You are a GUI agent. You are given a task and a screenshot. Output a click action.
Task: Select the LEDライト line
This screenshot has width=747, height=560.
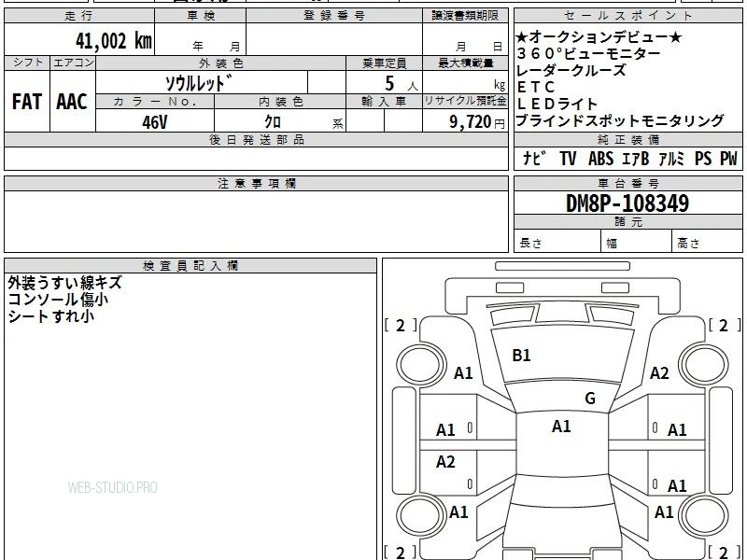click(557, 104)
